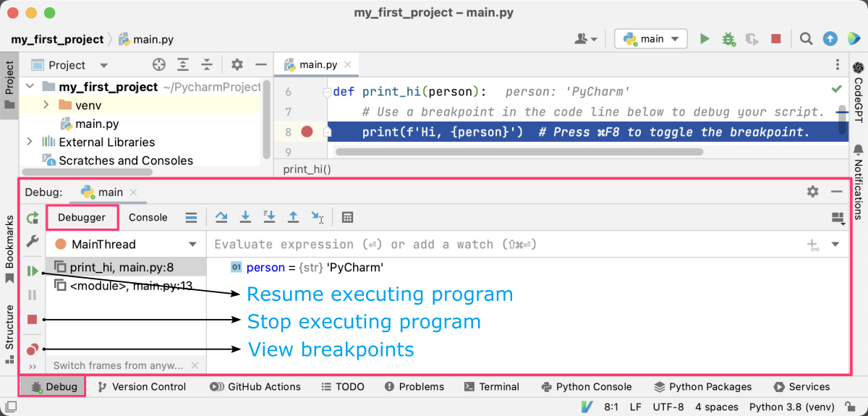868x416 pixels.
Task: Toggle the breakpoint on line 8
Action: coord(307,132)
